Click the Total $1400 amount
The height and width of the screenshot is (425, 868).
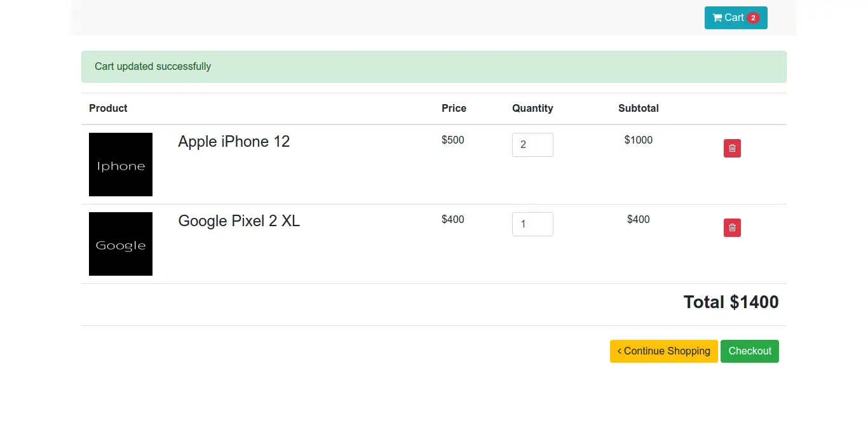(731, 302)
